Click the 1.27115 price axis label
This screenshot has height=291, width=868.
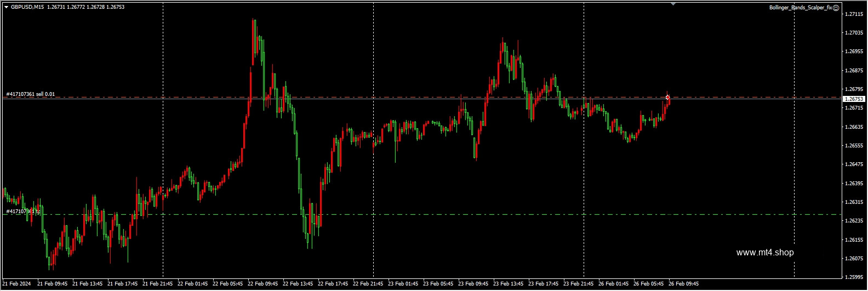click(854, 14)
